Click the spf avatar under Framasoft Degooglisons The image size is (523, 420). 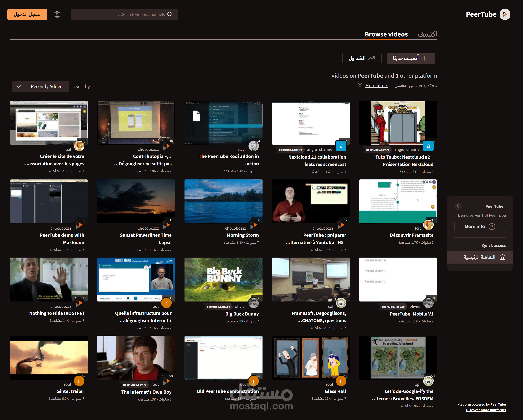coord(341,303)
